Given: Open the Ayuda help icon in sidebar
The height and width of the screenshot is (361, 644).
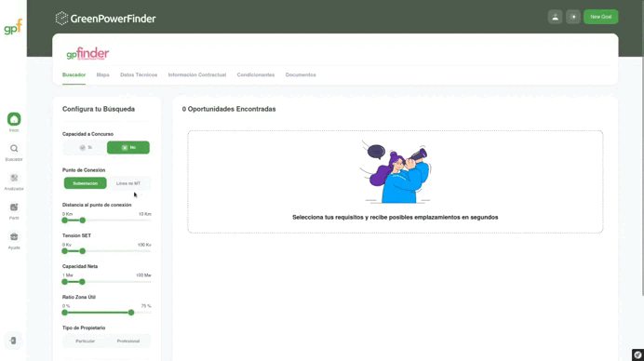Looking at the screenshot, I should (14, 236).
